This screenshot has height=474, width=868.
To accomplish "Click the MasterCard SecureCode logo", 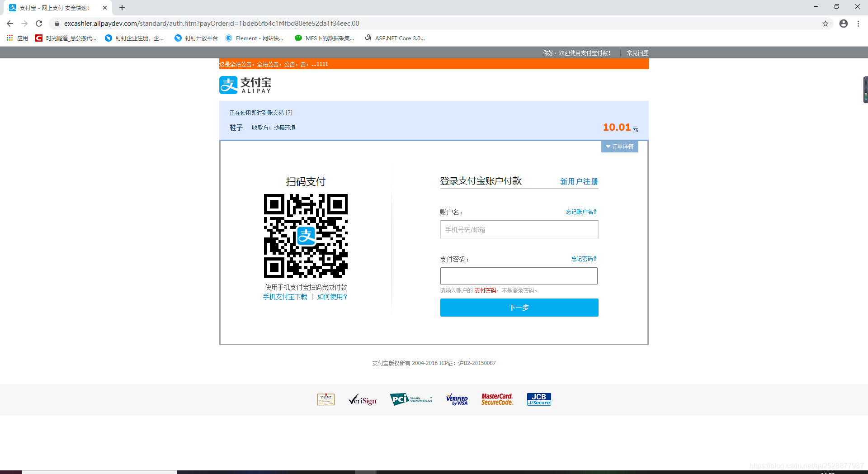I will (497, 399).
